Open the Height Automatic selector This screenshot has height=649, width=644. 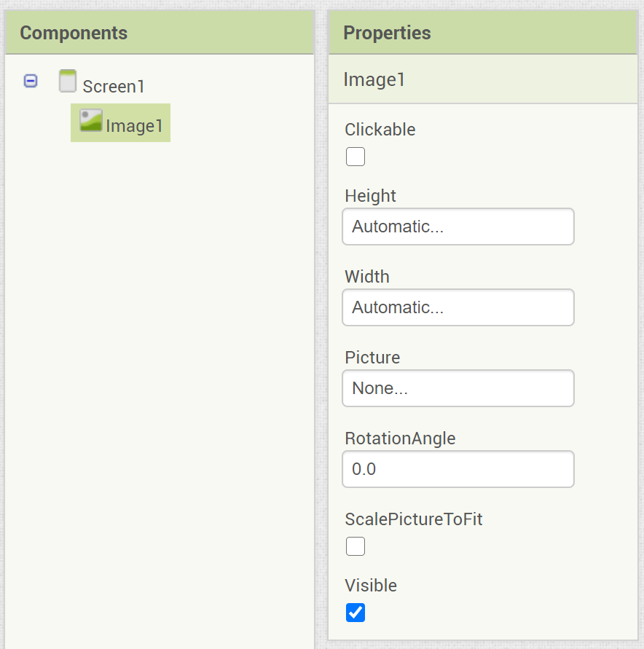pos(458,227)
